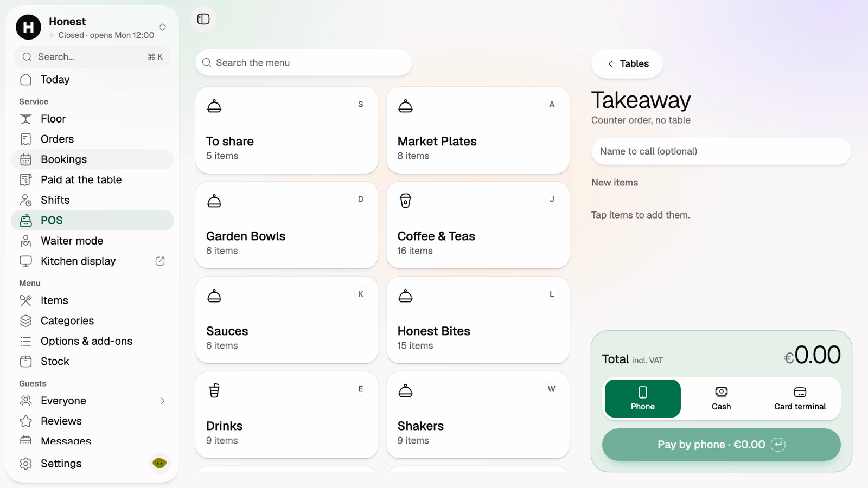The image size is (868, 488).
Task: Open the Market Plates category
Action: tap(478, 130)
